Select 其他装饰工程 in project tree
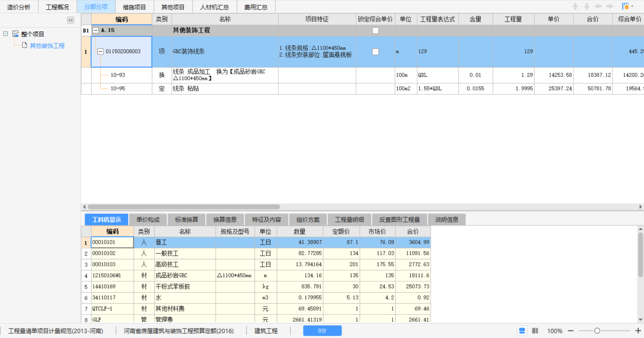 tap(47, 45)
